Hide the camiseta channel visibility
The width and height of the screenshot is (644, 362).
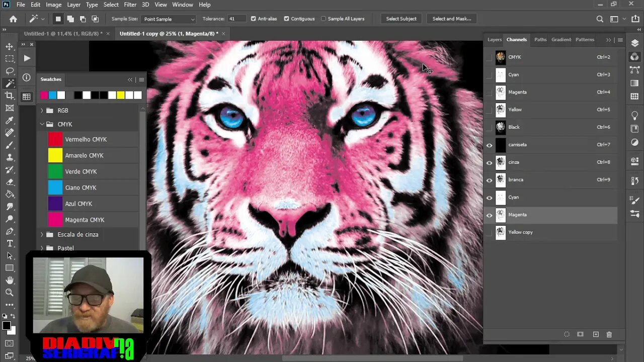(x=489, y=145)
